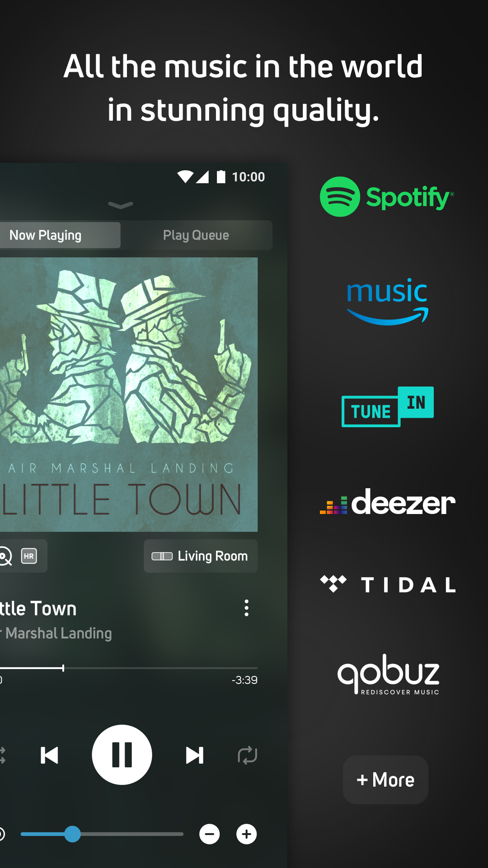Click the + More button
The width and height of the screenshot is (488, 868).
[385, 780]
